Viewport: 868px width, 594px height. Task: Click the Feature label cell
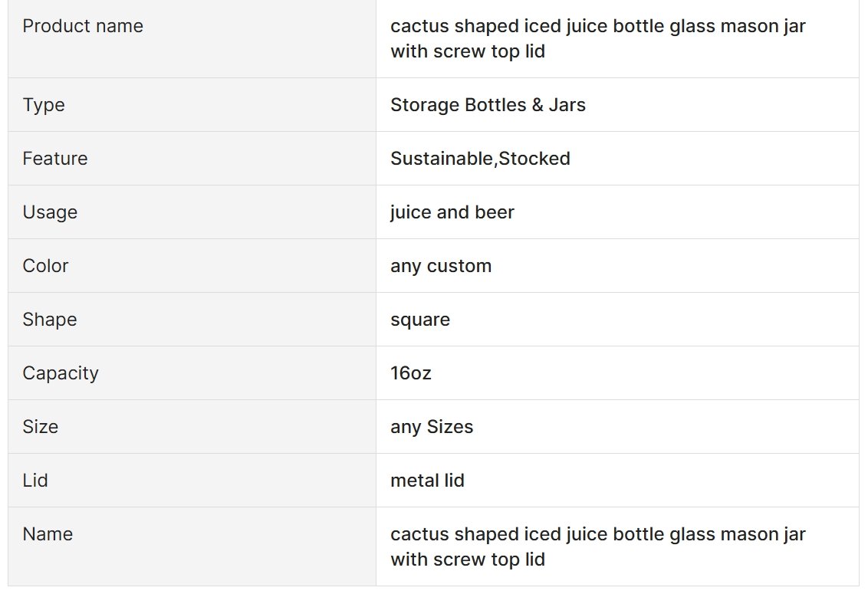[x=192, y=159]
